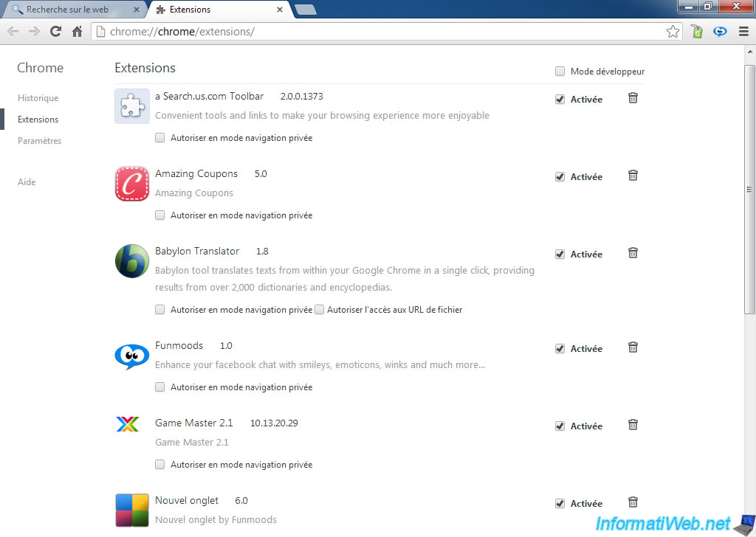Open a new tab with the new-tab button
Viewport: 756px width, 537px height.
tap(305, 10)
